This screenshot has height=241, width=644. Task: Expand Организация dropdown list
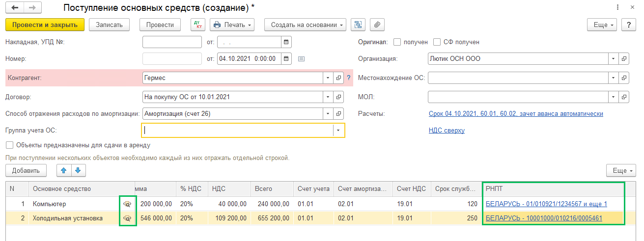[x=614, y=58]
